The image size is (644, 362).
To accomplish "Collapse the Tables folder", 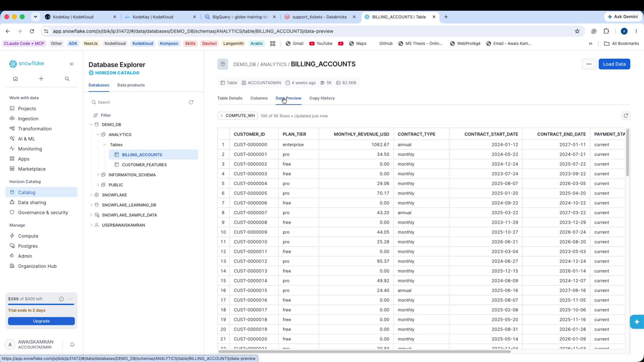I will click(105, 144).
